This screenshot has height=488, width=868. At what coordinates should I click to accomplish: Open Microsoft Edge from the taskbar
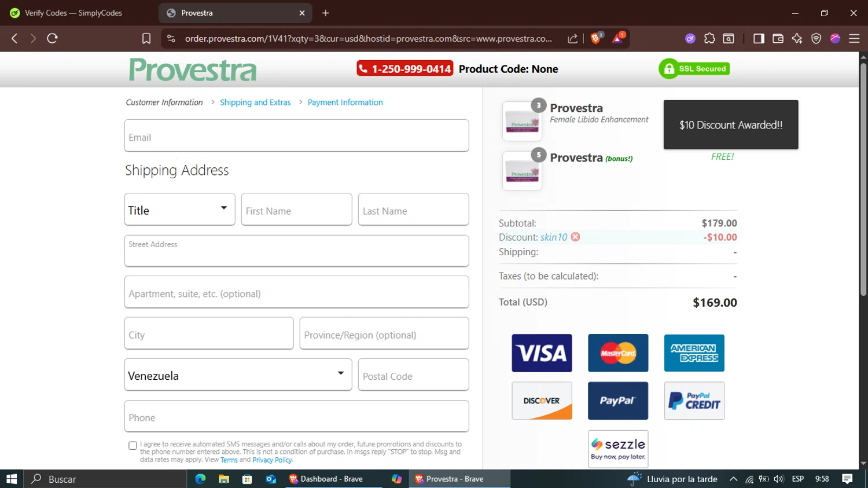click(x=201, y=479)
